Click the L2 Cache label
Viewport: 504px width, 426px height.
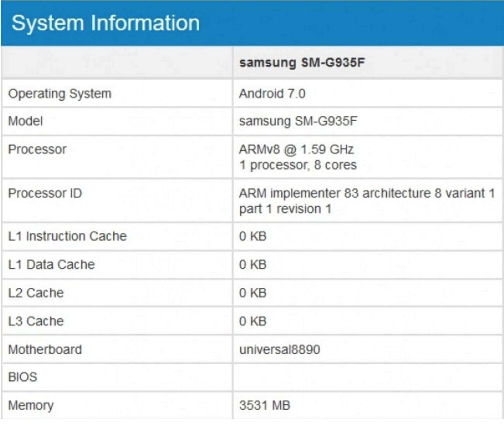(36, 293)
